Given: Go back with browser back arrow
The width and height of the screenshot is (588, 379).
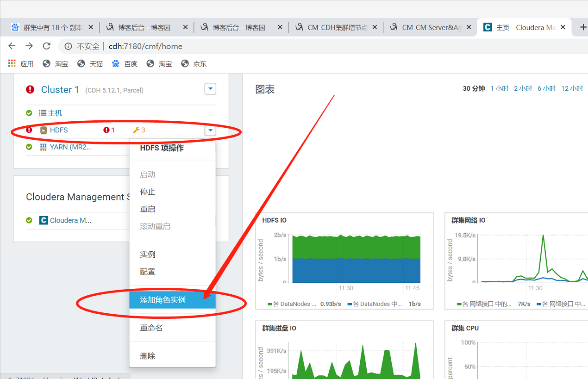Looking at the screenshot, I should pos(12,46).
